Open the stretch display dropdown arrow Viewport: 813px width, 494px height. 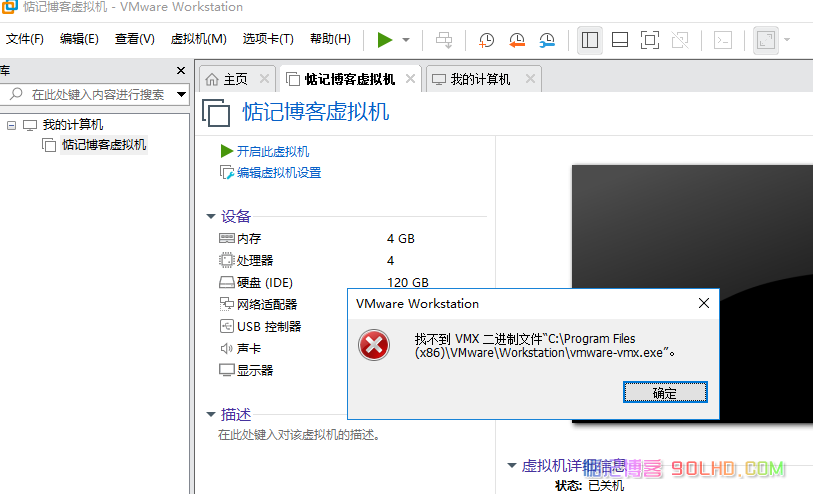tap(787, 40)
